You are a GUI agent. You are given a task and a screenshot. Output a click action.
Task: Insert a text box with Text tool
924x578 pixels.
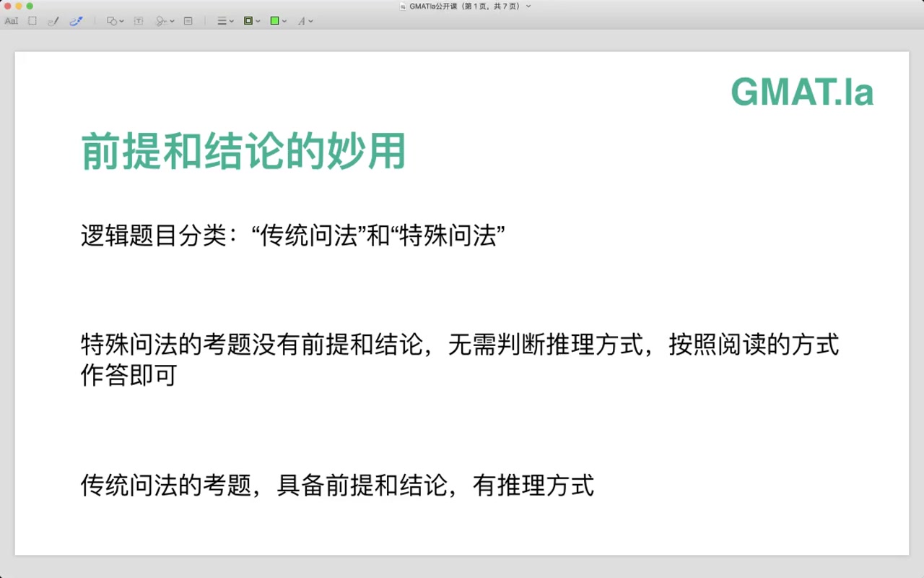tap(139, 21)
